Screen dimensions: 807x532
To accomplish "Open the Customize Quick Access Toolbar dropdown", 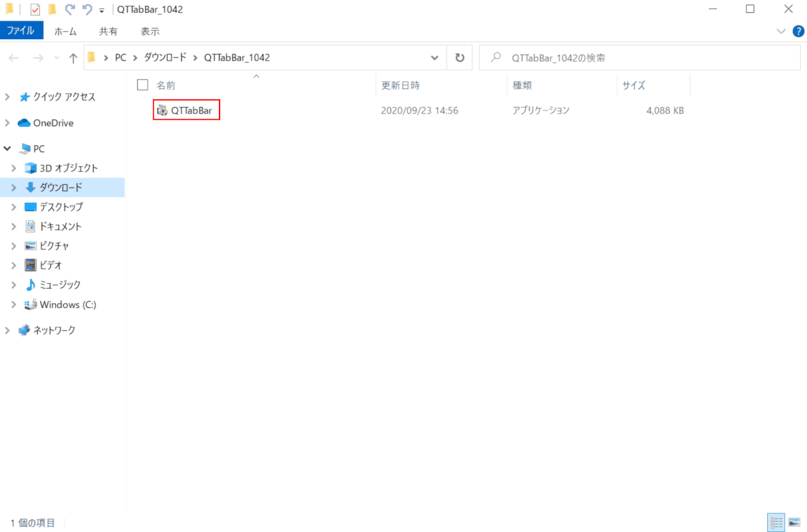I will click(x=101, y=10).
